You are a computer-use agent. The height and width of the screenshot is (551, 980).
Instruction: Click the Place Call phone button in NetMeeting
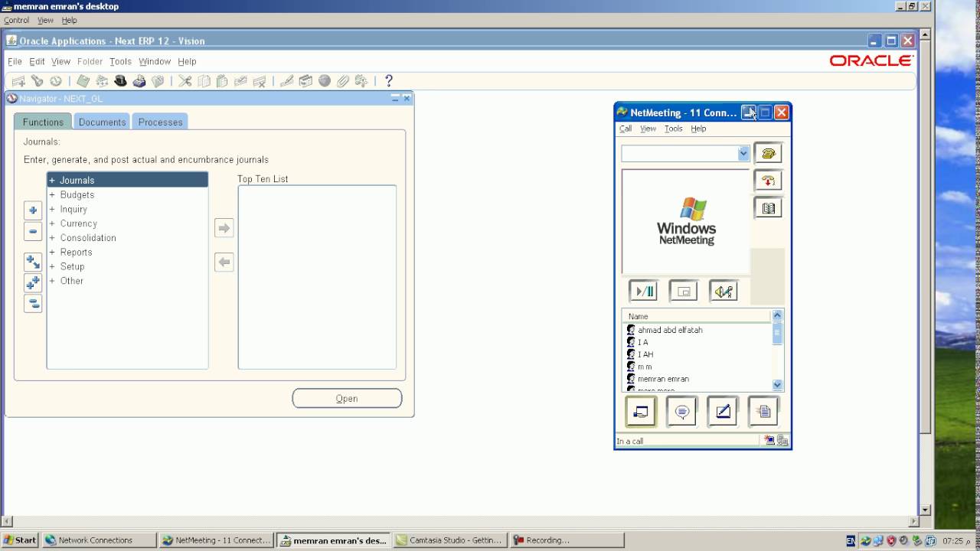[x=768, y=153]
